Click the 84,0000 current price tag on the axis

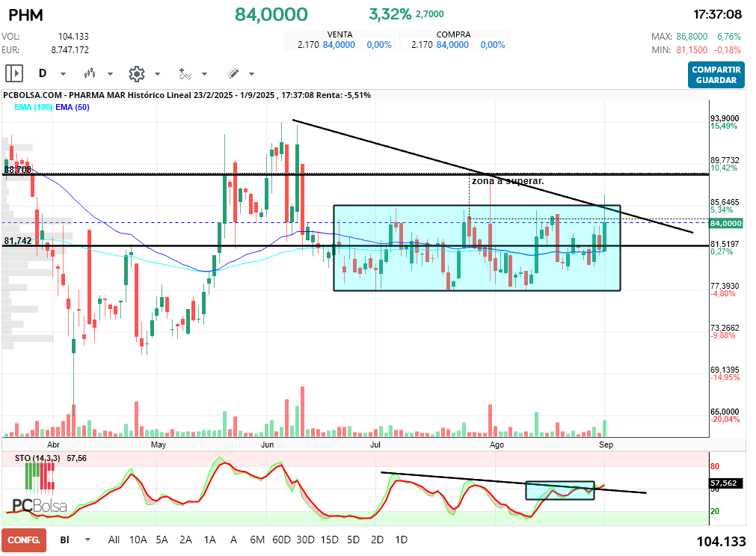pyautogui.click(x=725, y=224)
